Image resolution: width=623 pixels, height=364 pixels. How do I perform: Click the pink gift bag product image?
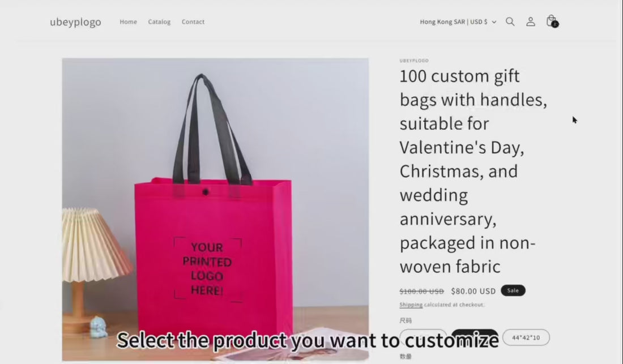pos(215,209)
